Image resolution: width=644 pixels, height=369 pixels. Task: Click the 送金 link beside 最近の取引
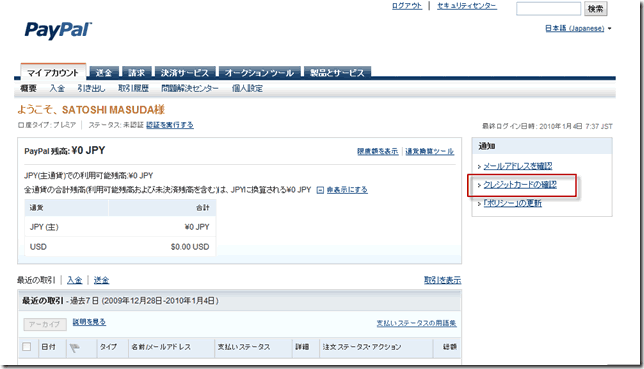coord(101,280)
